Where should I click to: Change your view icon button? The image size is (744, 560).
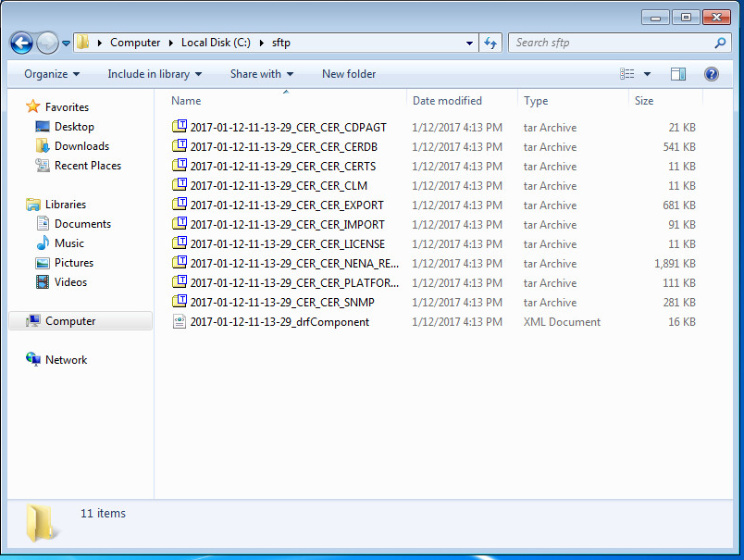point(626,73)
